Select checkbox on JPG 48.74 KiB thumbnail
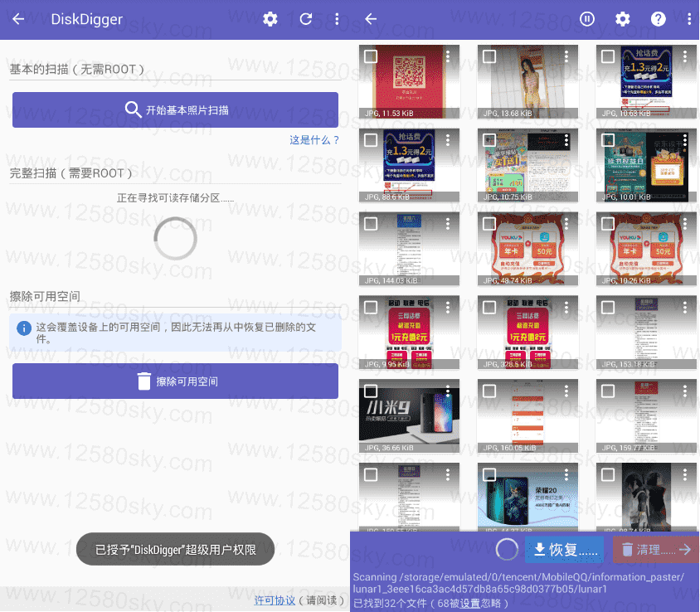Viewport: 700px width, 612px height. pyautogui.click(x=489, y=224)
